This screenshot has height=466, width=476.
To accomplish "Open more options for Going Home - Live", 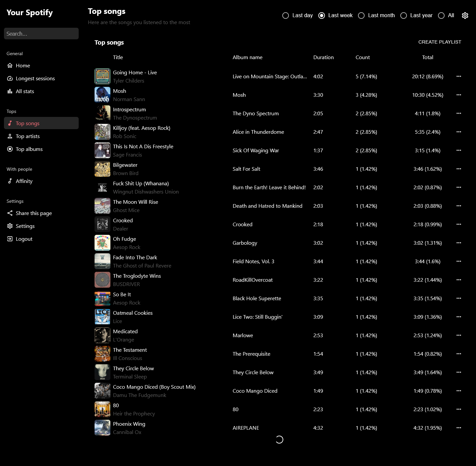I will [x=459, y=76].
